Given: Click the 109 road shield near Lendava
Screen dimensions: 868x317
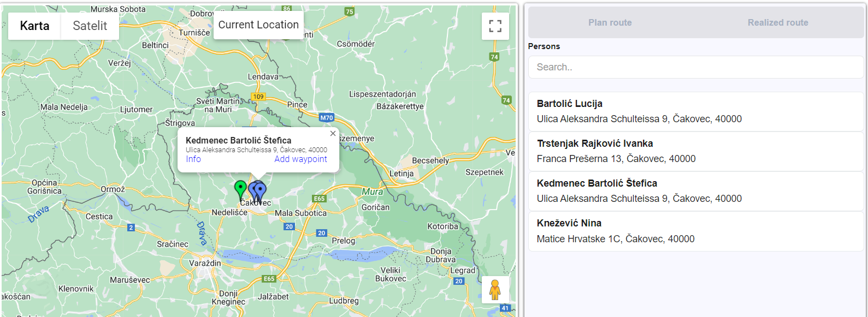Looking at the screenshot, I should click(x=258, y=97).
